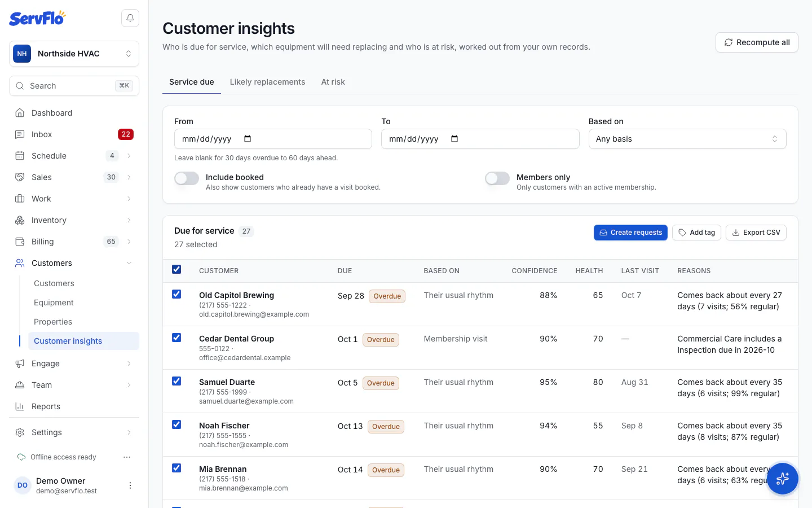Open the From date calendar picker

[248, 139]
